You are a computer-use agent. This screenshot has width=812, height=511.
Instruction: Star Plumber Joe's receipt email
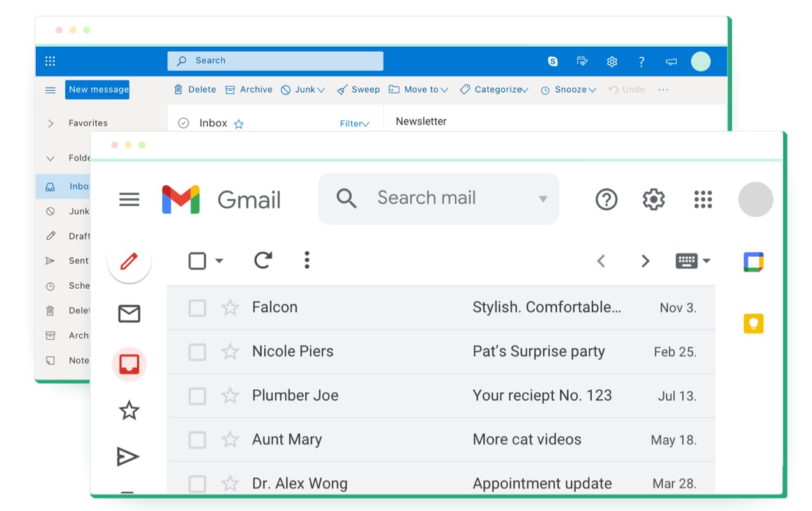(x=230, y=395)
